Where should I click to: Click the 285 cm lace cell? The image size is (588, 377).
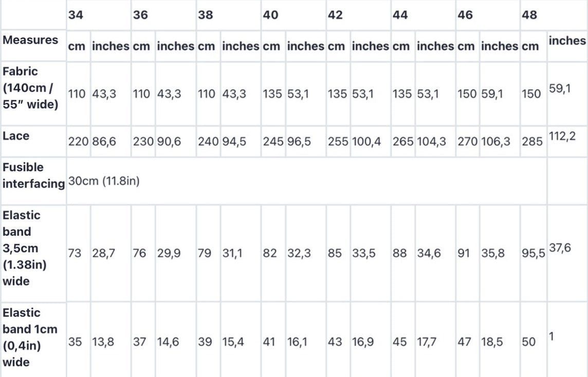click(x=531, y=141)
